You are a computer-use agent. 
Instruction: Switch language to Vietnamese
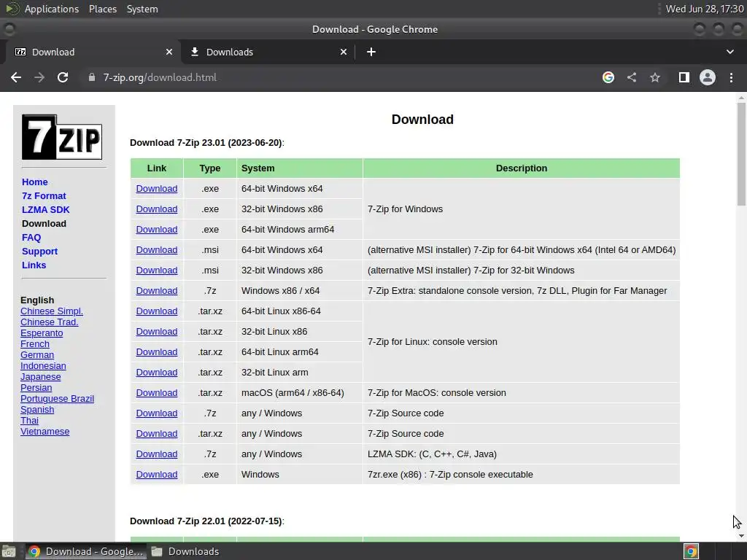44,432
